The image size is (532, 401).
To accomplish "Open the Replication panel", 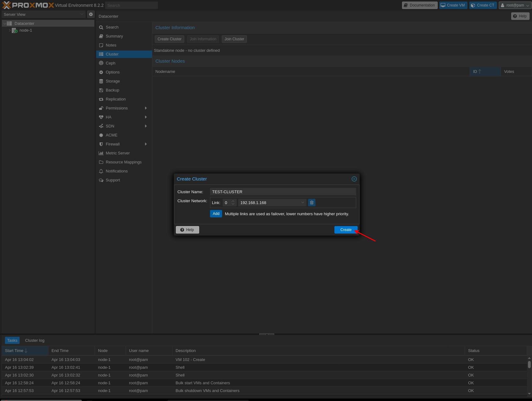I will tap(115, 99).
